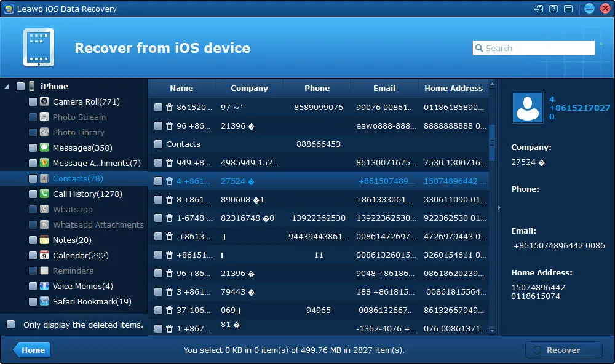Click the scrollbar down arrow in contact list
This screenshot has width=615, height=364.
pyautogui.click(x=492, y=330)
